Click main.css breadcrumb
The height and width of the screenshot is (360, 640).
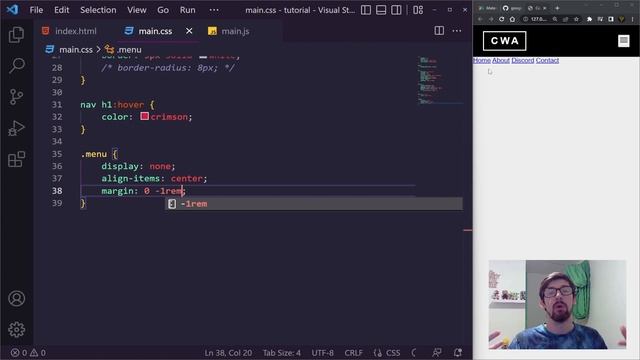pyautogui.click(x=76, y=49)
